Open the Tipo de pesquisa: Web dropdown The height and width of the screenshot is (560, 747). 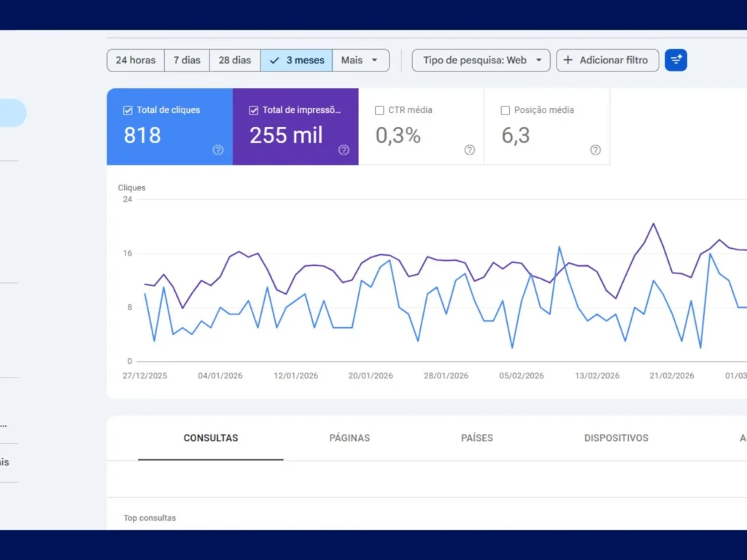pos(480,60)
